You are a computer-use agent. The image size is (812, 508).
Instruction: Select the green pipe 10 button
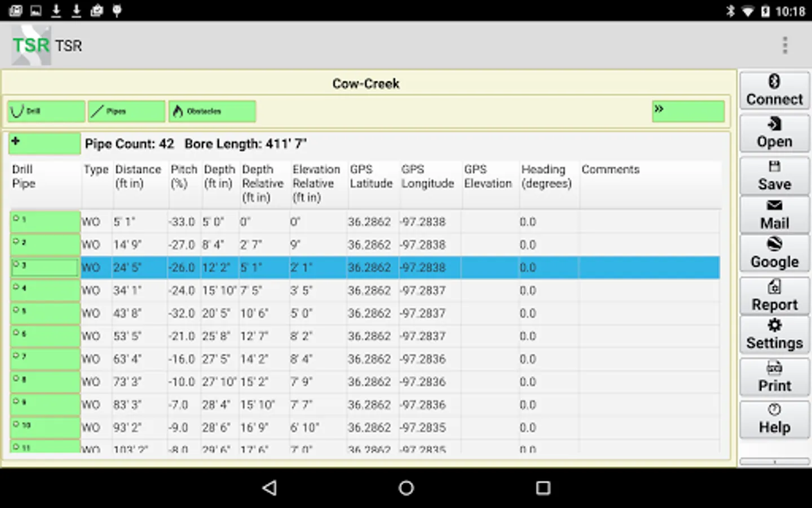(x=45, y=427)
